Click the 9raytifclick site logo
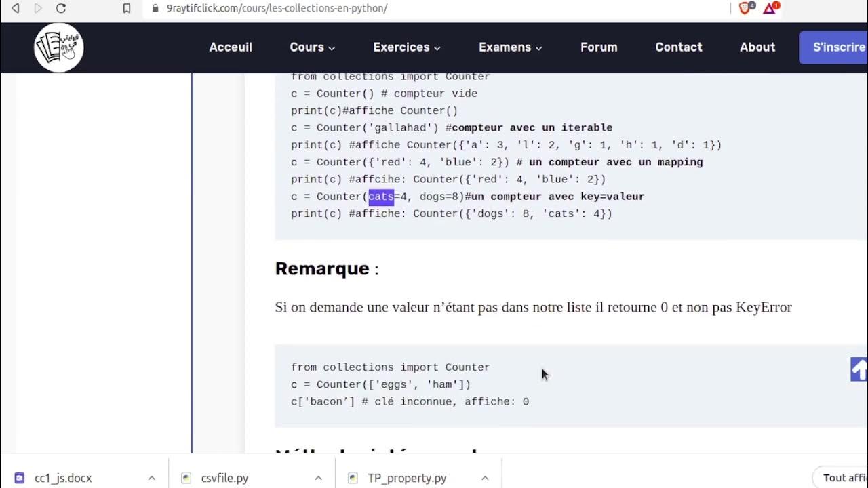868x488 pixels. coord(59,47)
